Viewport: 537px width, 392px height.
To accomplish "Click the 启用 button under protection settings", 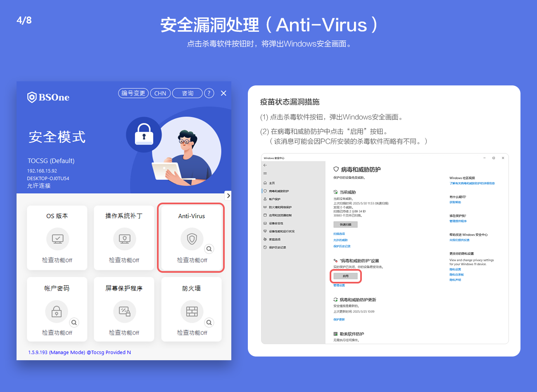I will point(346,276).
